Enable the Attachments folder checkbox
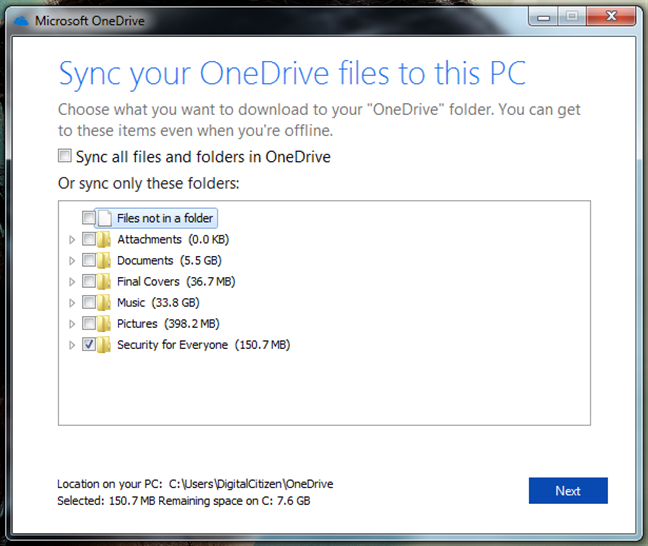The width and height of the screenshot is (648, 546). click(x=89, y=239)
